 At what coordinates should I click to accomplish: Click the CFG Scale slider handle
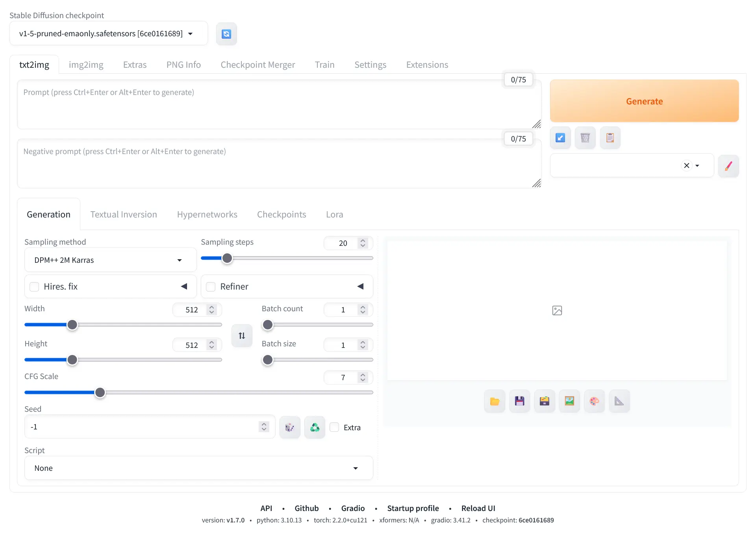[x=100, y=392]
